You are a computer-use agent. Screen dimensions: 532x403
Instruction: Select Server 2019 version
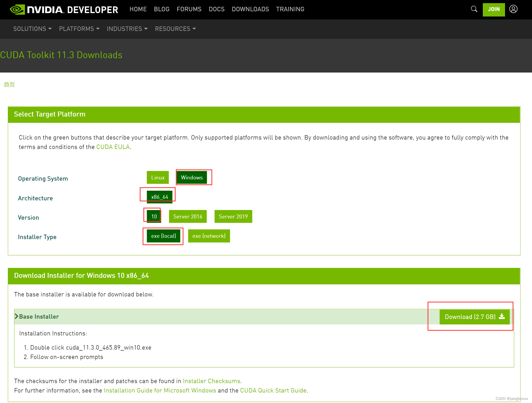tap(233, 217)
